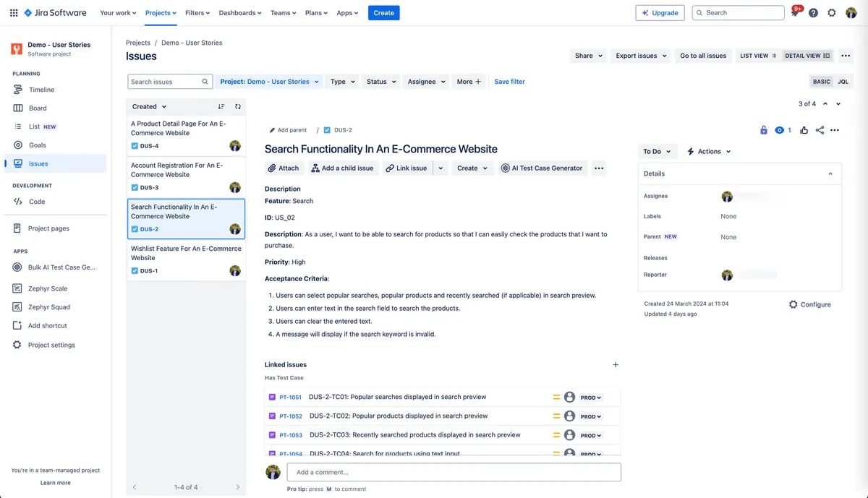Open the To Do status dropdown
The width and height of the screenshot is (868, 498).
(x=657, y=152)
